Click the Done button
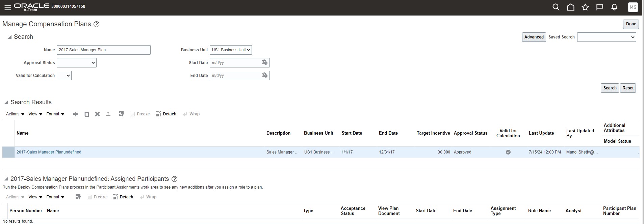The width and height of the screenshot is (644, 224). click(631, 24)
